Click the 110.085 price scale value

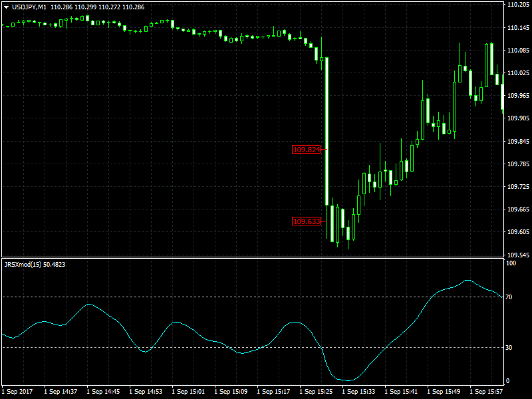point(518,51)
